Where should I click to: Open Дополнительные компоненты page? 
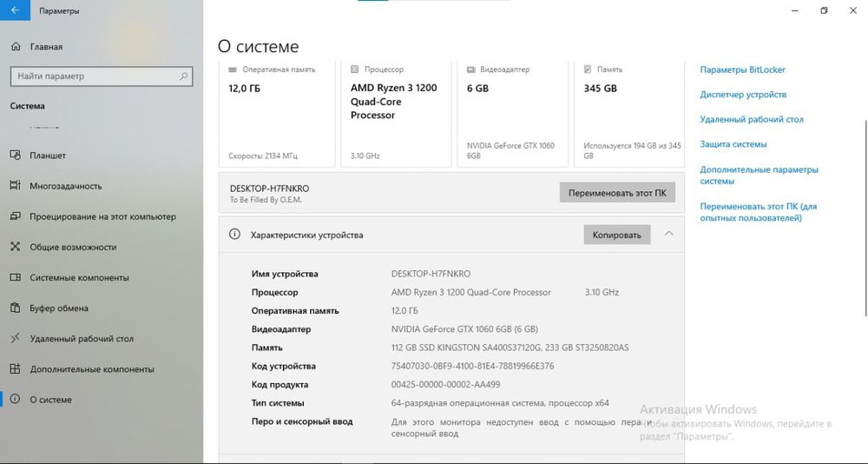point(92,369)
